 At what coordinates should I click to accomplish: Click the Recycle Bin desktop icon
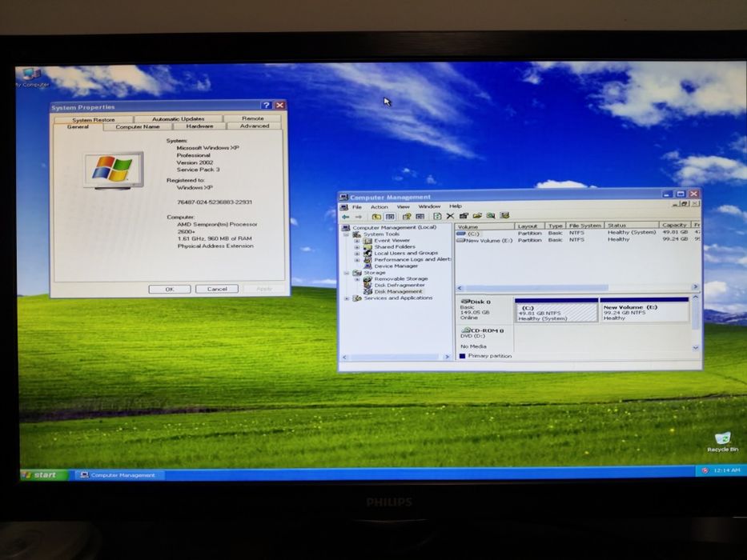click(723, 442)
